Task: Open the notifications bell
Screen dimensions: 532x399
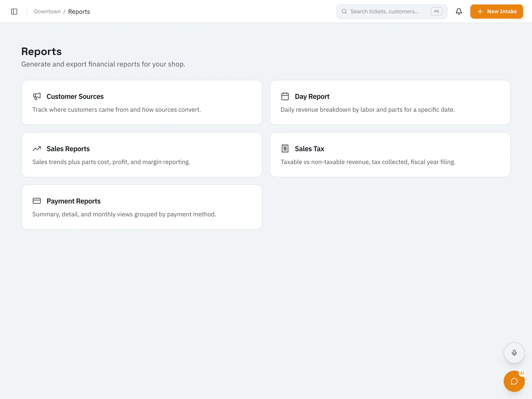Action: (459, 11)
